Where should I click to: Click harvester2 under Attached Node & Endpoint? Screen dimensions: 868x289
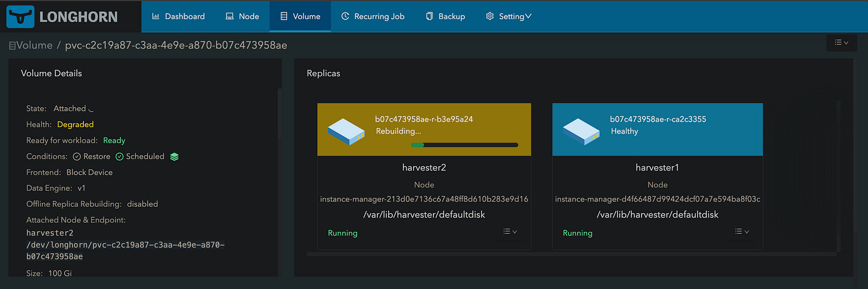tap(50, 233)
